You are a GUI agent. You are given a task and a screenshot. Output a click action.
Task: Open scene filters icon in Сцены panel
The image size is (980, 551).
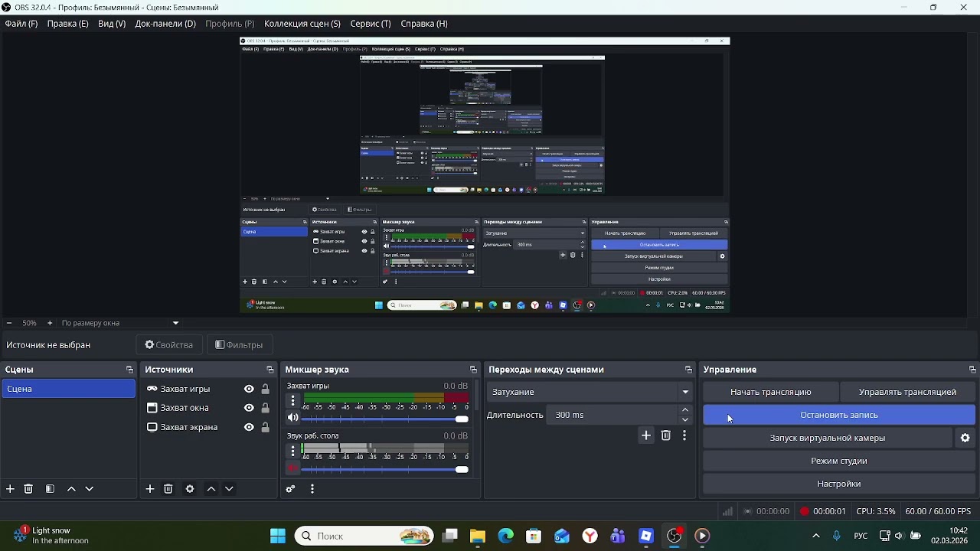point(50,489)
